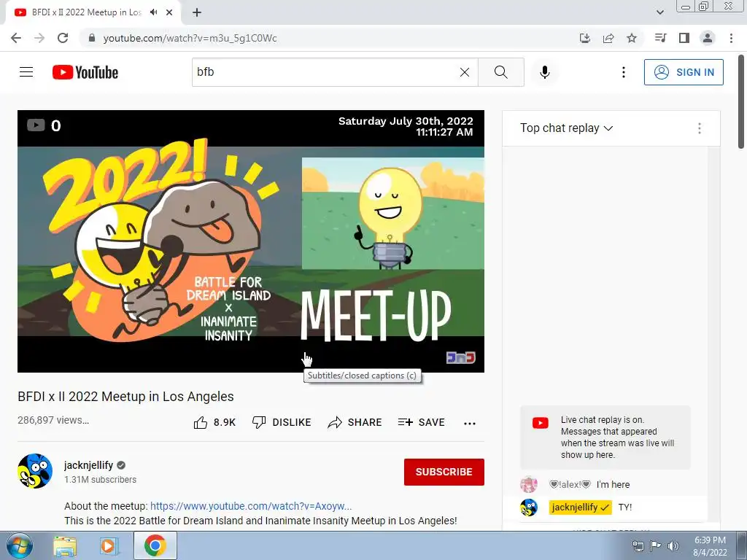Image resolution: width=747 pixels, height=560 pixels.
Task: Launch the media player taskbar icon
Action: (109, 545)
